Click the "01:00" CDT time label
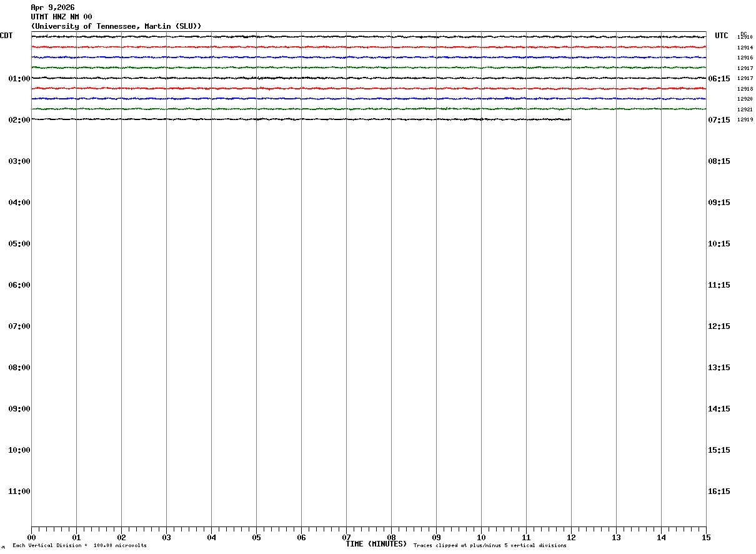Viewport: 756px width, 554px height. point(19,79)
